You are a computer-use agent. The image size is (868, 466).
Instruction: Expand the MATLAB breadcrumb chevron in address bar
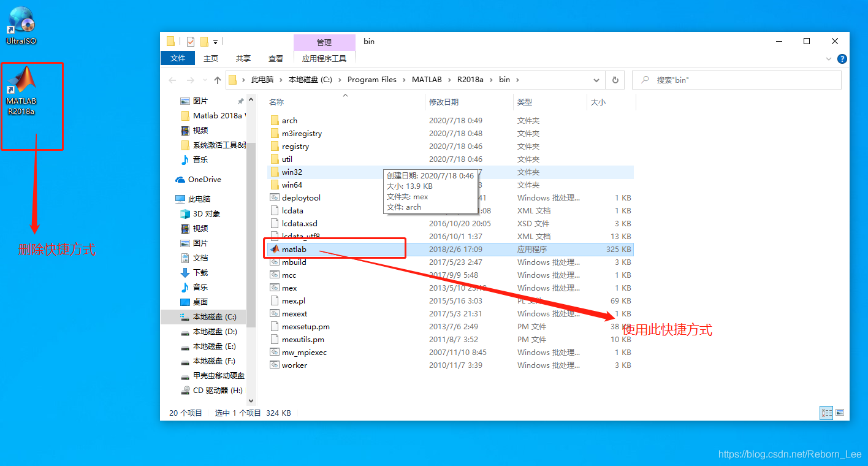(x=449, y=80)
